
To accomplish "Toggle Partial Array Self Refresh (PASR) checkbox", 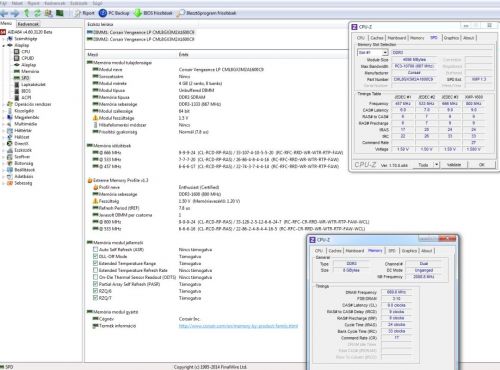I will (x=95, y=284).
